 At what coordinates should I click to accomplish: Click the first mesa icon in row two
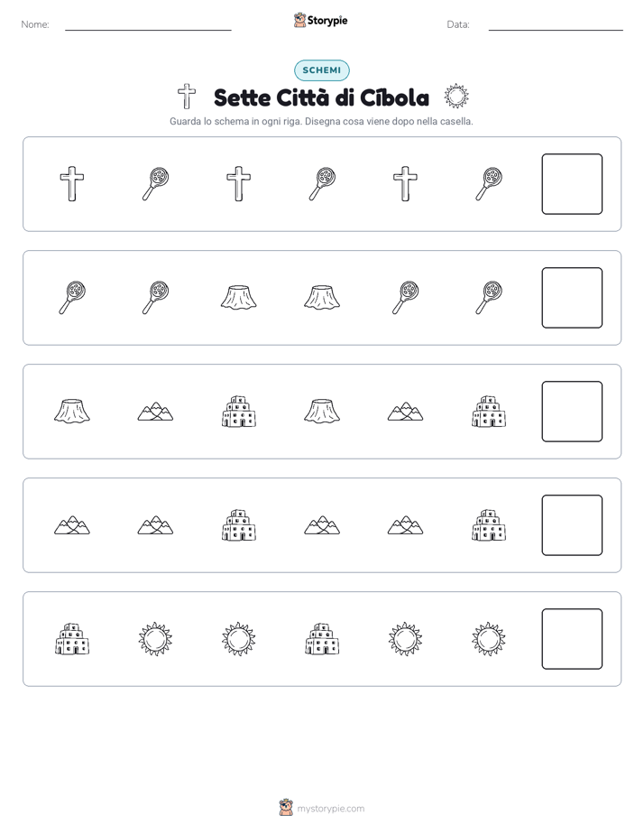point(239,298)
